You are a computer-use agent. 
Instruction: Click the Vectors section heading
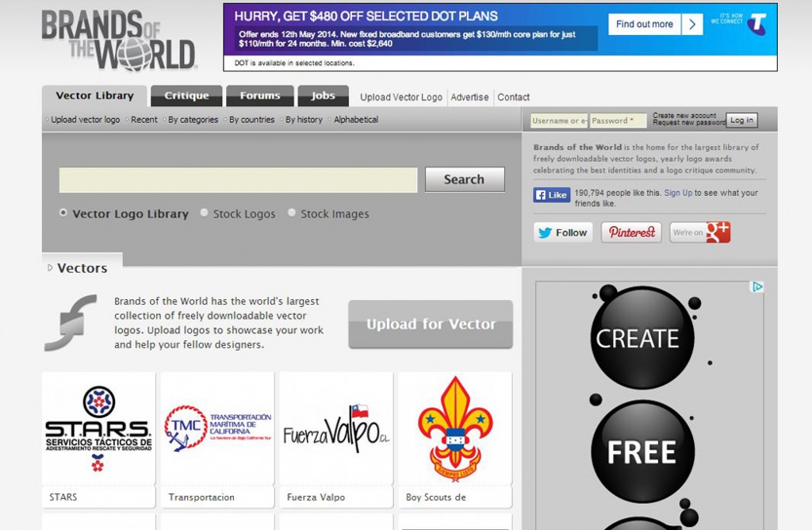tap(82, 268)
